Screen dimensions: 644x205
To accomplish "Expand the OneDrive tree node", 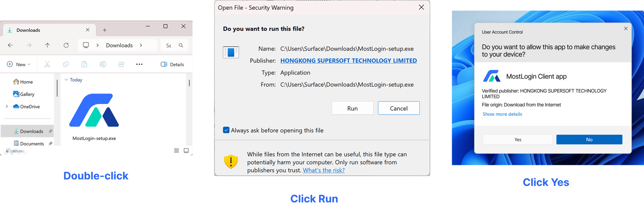I will (7, 107).
